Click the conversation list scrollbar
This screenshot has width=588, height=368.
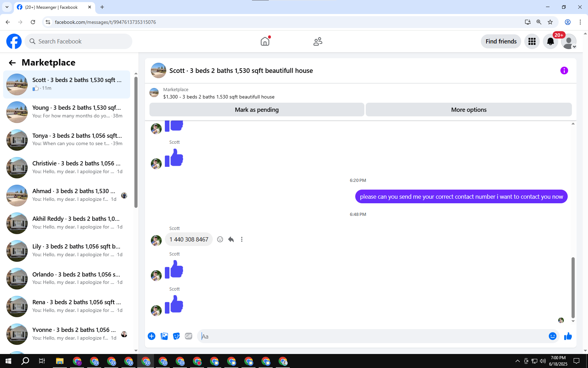[136, 142]
